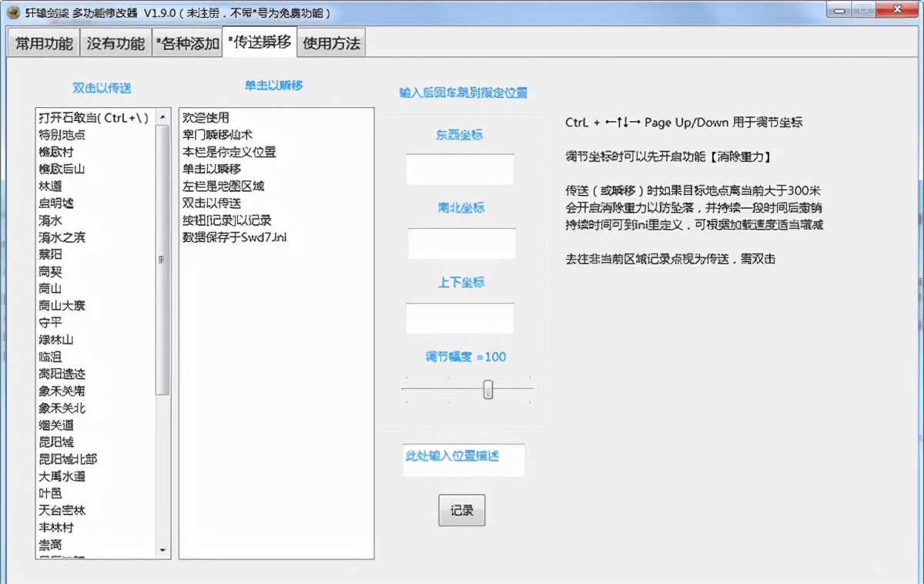The height and width of the screenshot is (584, 924).
Task: Select 昆阳城 from the teleport locations
Action: (x=59, y=442)
